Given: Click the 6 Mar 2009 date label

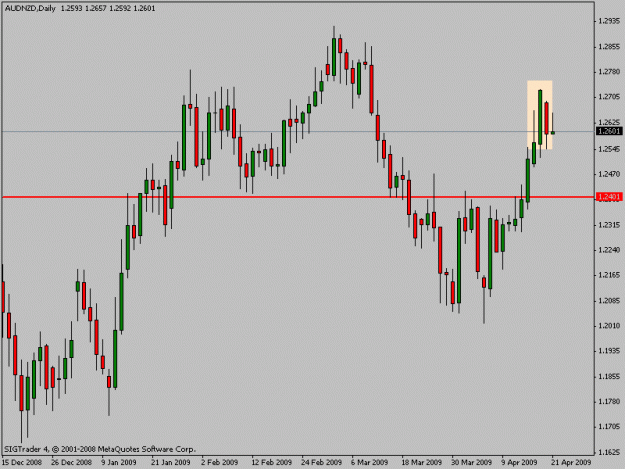Looking at the screenshot, I should coord(369,462).
